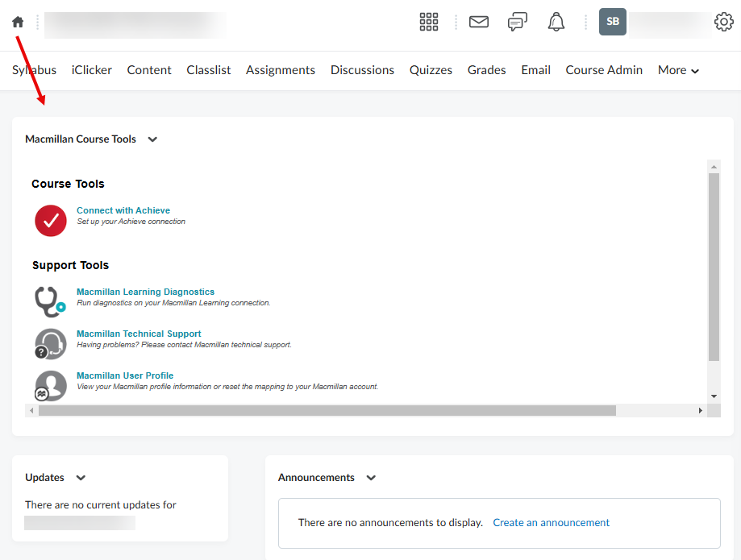Click the question mark support icon
Screen dimensions: 741x560
click(50, 343)
